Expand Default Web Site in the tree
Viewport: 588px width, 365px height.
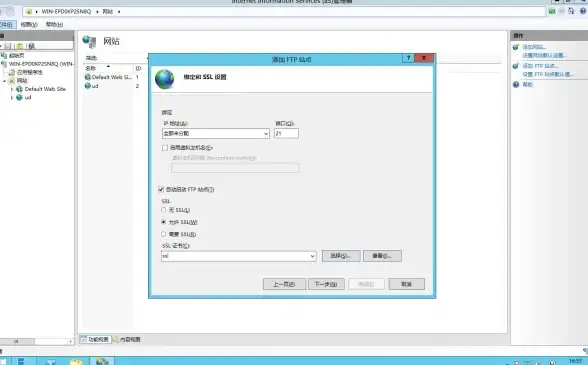(x=12, y=89)
